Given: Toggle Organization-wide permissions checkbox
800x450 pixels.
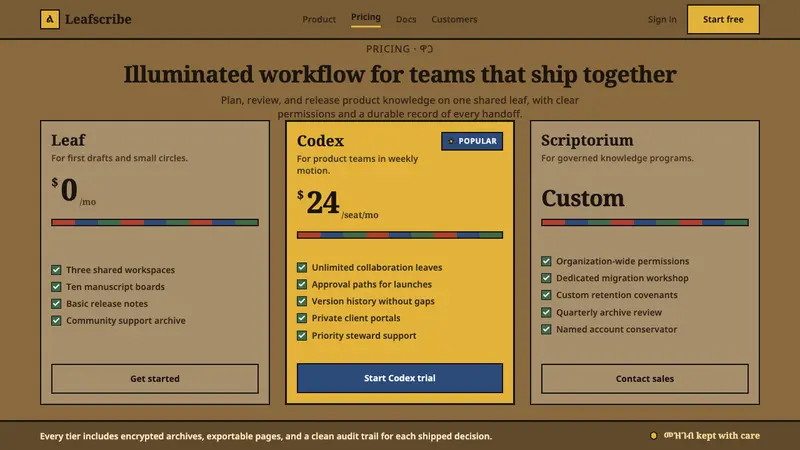Looking at the screenshot, I should pos(546,261).
